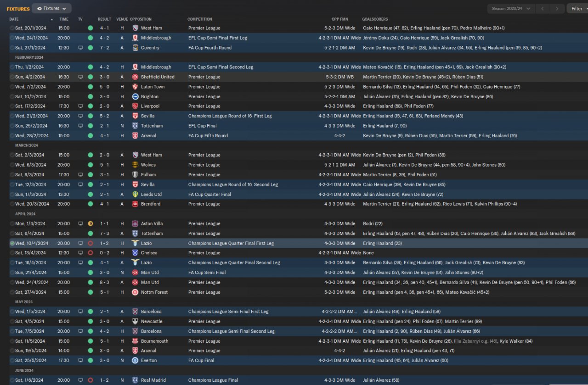The height and width of the screenshot is (385, 588).
Task: Open the Leeds Utd badge icon
Action: tap(135, 195)
